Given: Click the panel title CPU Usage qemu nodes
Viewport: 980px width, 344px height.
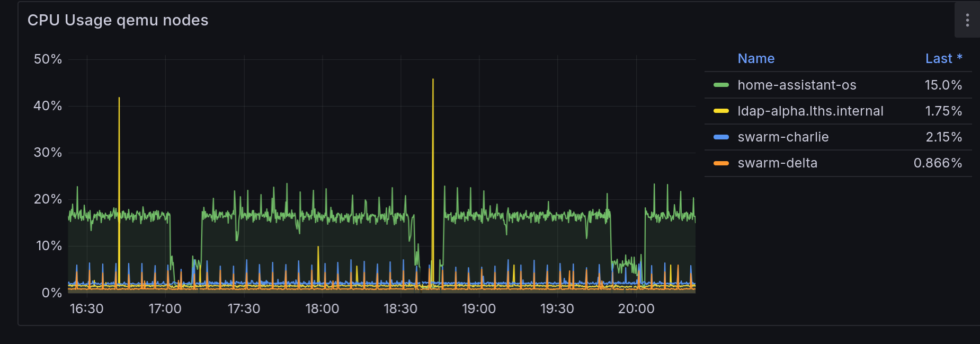Looking at the screenshot, I should [x=118, y=20].
